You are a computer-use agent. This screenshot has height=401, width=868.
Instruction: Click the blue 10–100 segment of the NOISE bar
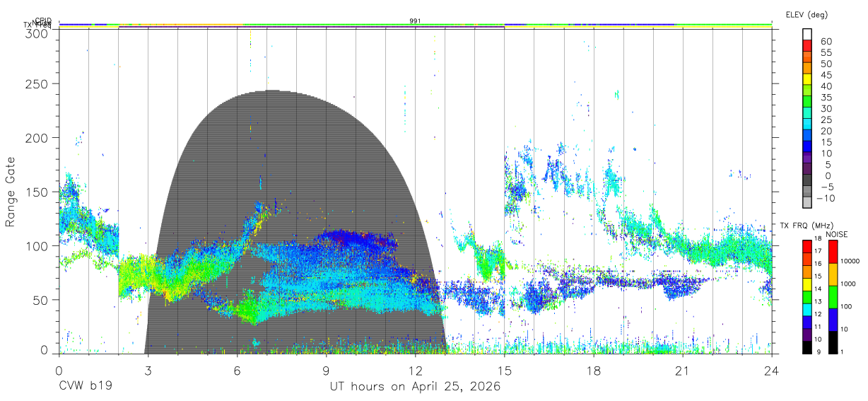click(832, 320)
